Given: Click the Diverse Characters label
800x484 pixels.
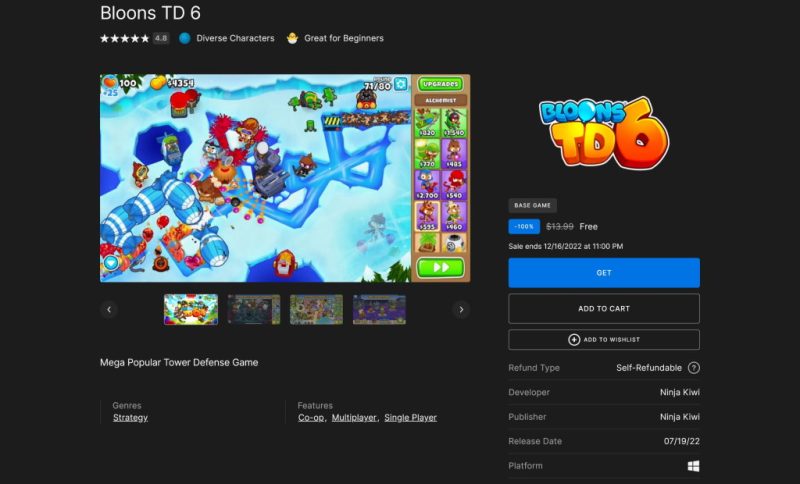Looking at the screenshot, I should tap(235, 38).
